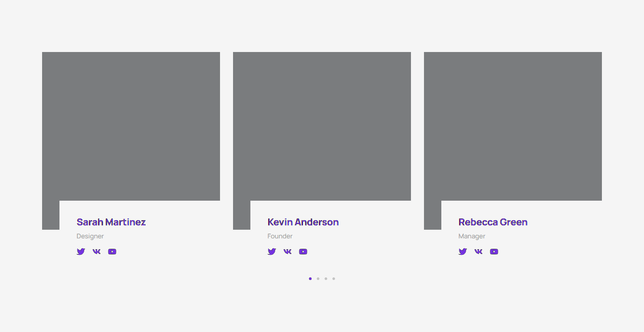Open Kevin Anderson's VK profile icon
644x332 pixels.
pyautogui.click(x=287, y=251)
